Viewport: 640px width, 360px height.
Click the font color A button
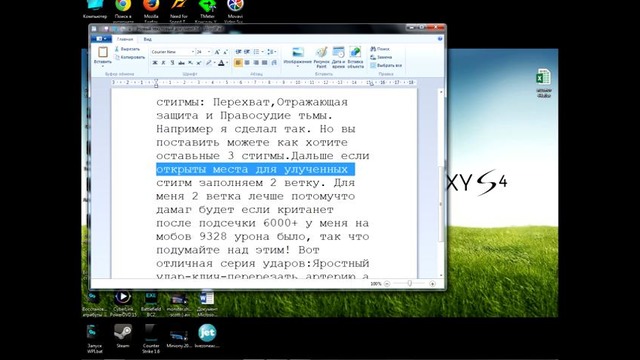[x=221, y=63]
